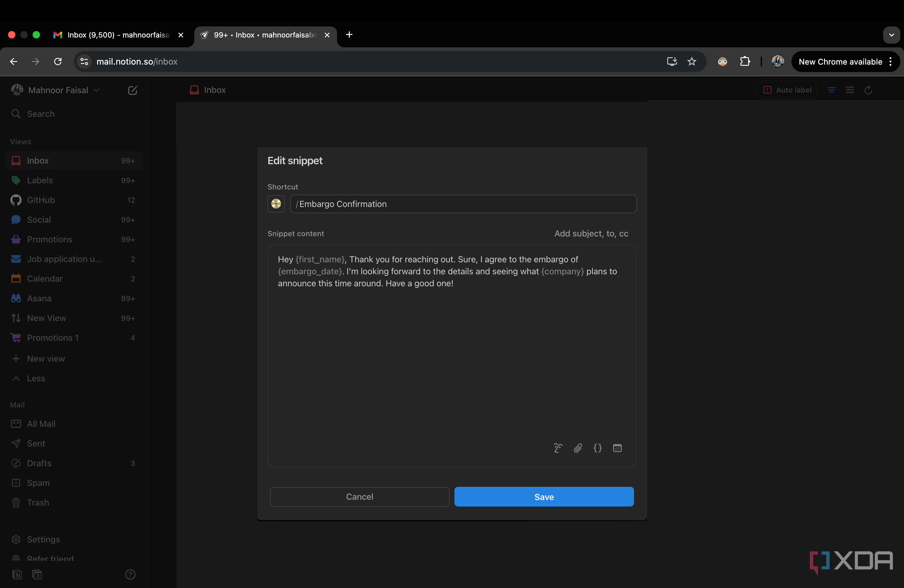Click the calendar scheduling icon in snippet toolbar

tap(617, 448)
